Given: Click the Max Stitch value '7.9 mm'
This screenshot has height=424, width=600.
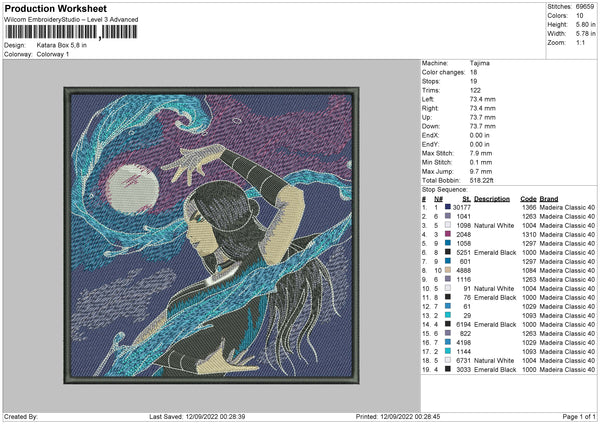Looking at the screenshot, I should point(481,153).
